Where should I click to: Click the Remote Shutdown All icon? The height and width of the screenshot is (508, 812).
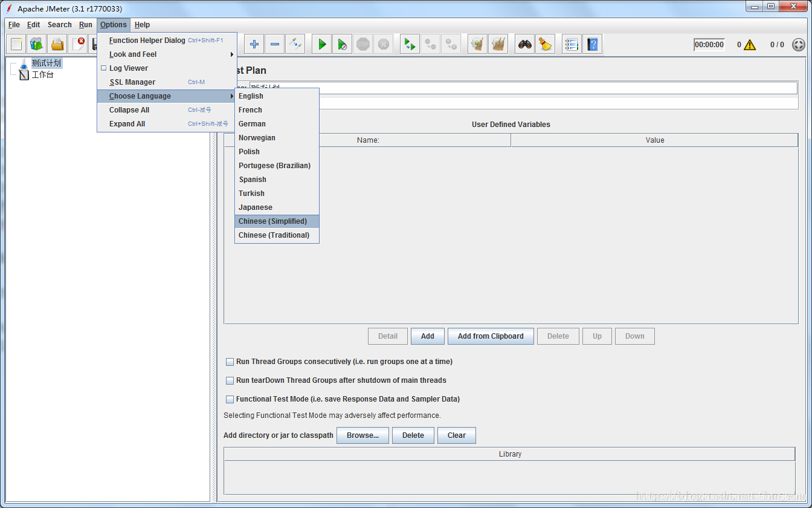coord(451,44)
